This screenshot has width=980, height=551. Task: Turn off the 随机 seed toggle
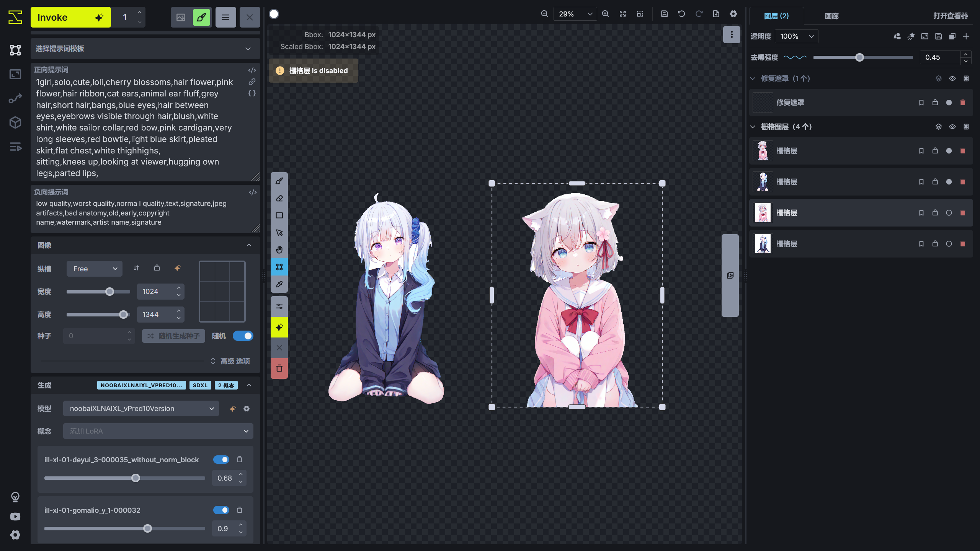coord(243,336)
